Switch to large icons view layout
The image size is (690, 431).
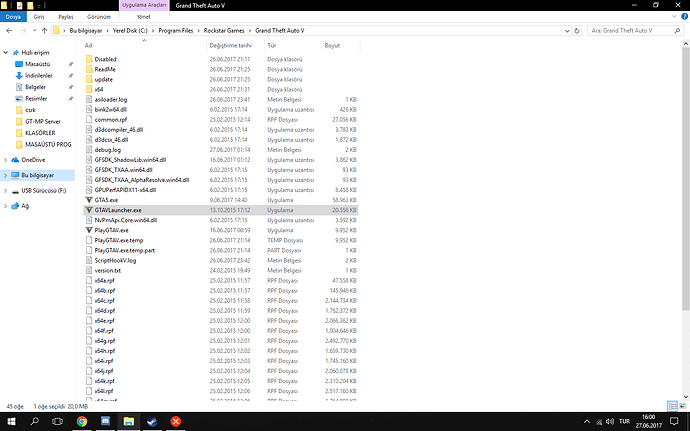[x=683, y=406]
